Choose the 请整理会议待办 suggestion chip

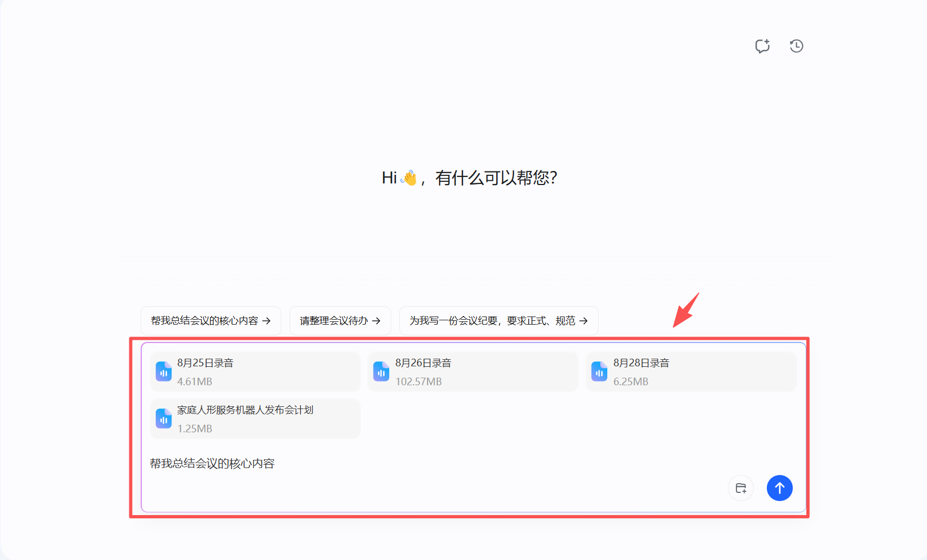click(334, 321)
